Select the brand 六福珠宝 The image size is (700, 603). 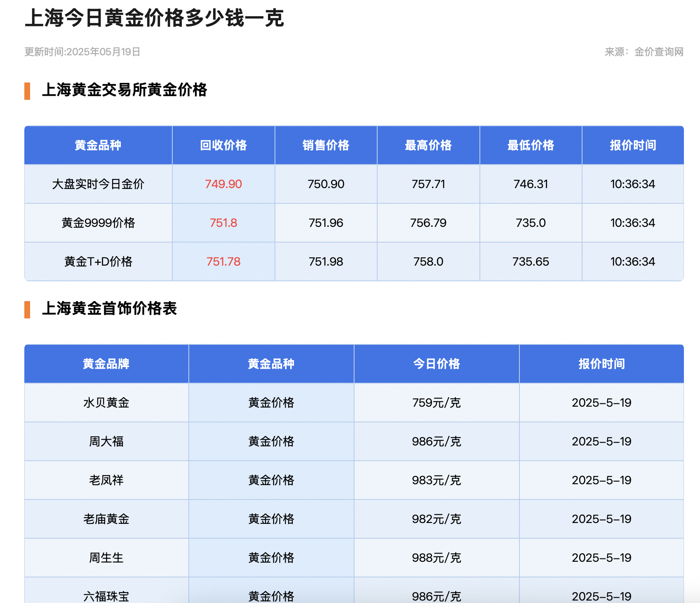tap(106, 596)
